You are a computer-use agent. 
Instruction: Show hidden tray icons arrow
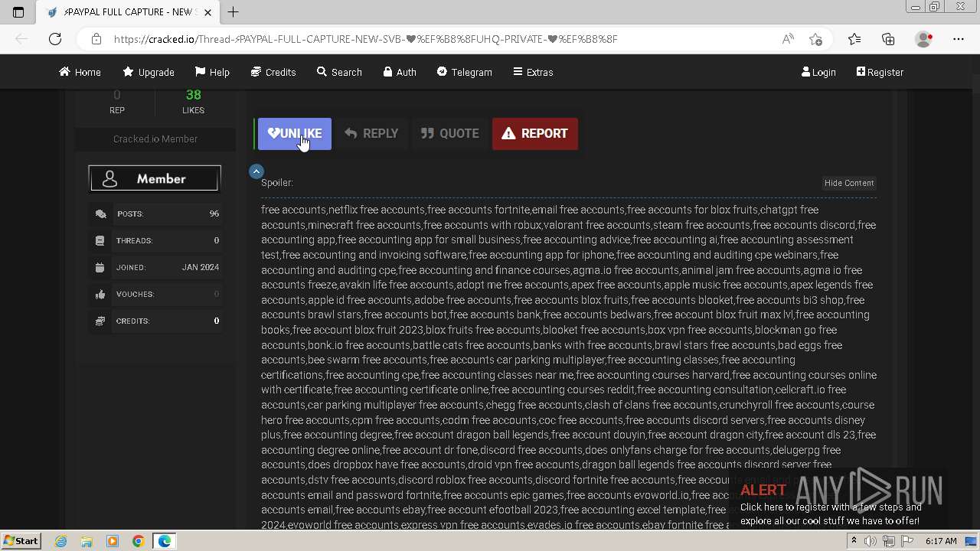coord(854,541)
